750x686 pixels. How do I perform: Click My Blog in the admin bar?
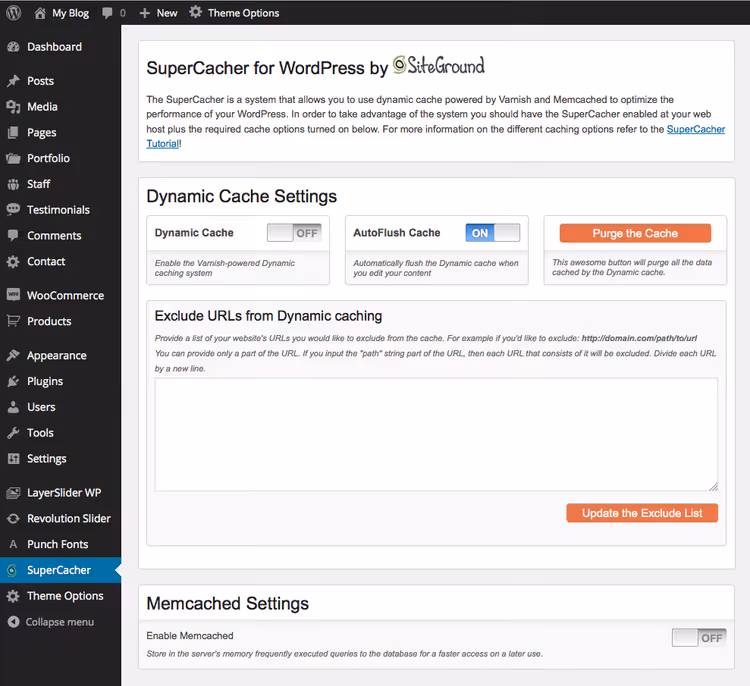70,13
